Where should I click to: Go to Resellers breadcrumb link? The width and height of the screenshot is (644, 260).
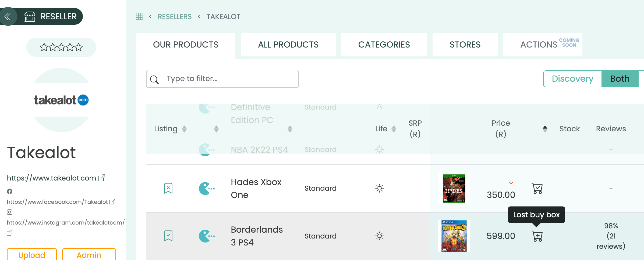click(x=175, y=17)
